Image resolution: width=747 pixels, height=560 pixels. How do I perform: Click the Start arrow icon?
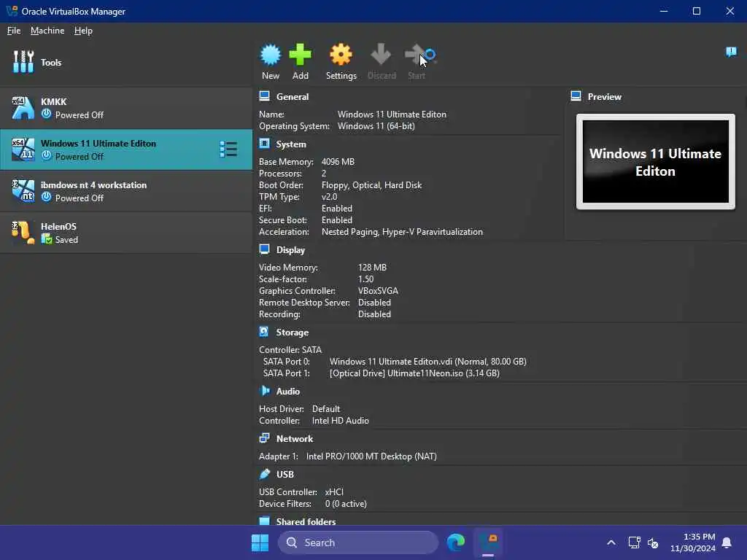click(x=417, y=55)
